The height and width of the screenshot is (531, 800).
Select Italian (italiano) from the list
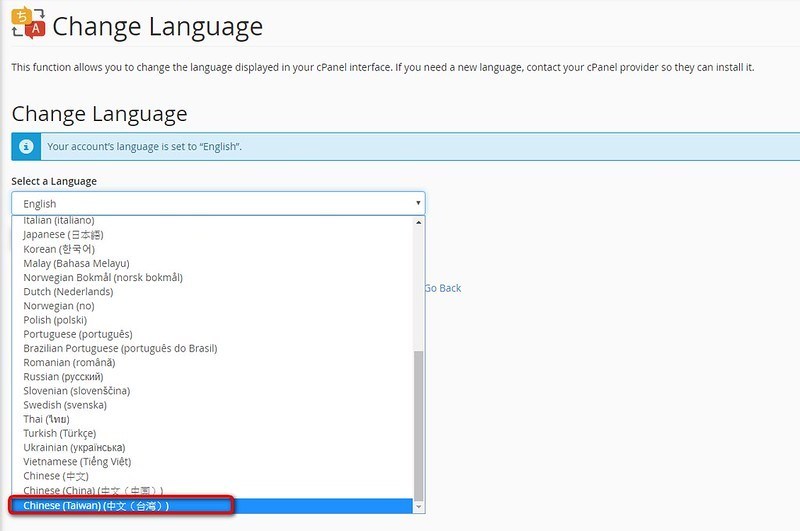pos(212,221)
